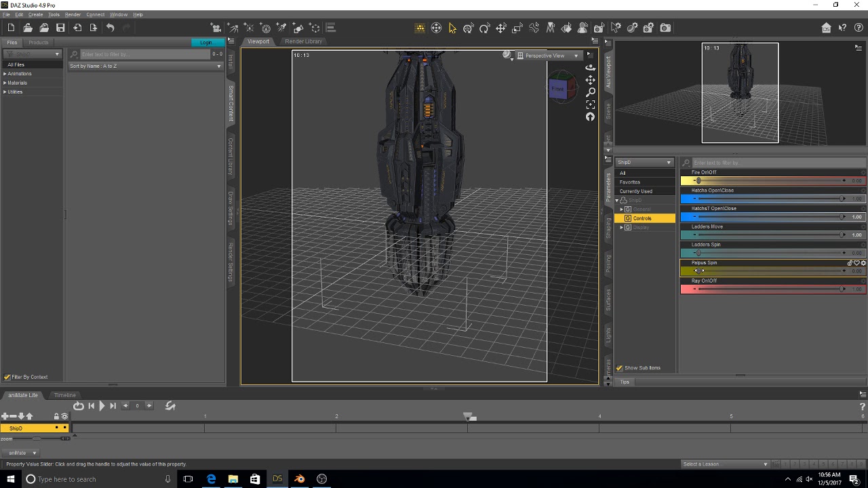
Task: Open the aniMate options dropdown
Action: pyautogui.click(x=20, y=453)
